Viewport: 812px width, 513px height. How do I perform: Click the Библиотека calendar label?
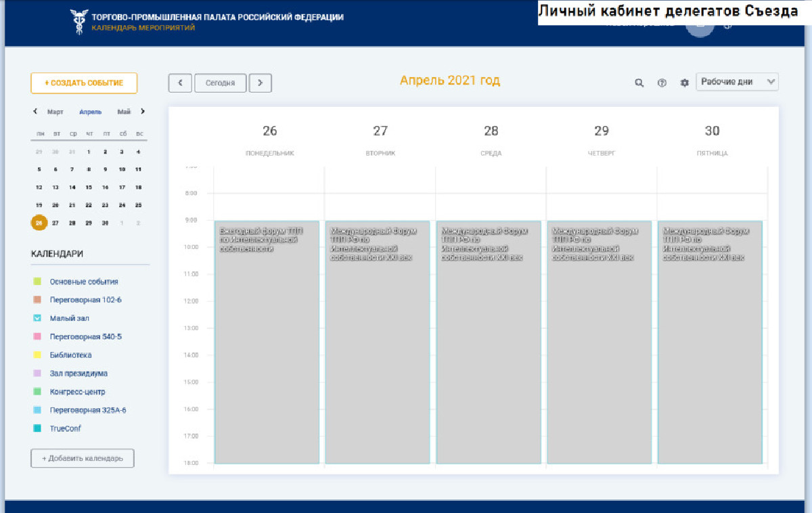click(x=71, y=355)
